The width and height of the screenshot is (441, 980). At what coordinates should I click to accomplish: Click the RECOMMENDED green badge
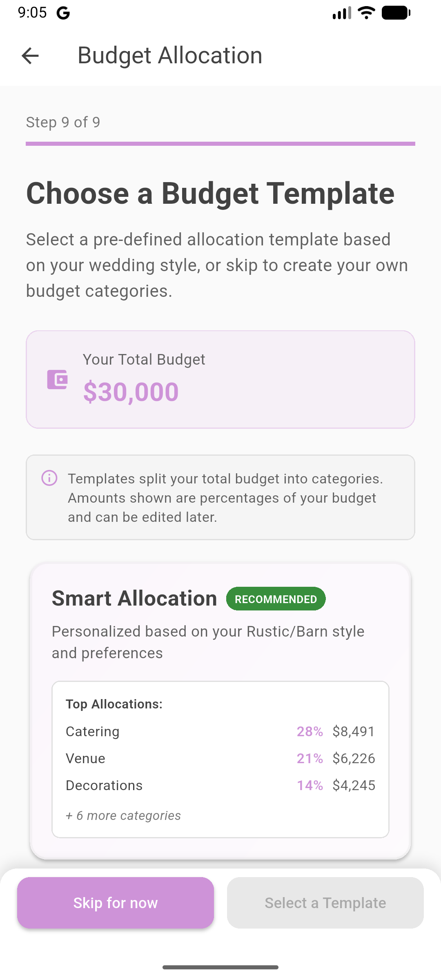pos(276,599)
